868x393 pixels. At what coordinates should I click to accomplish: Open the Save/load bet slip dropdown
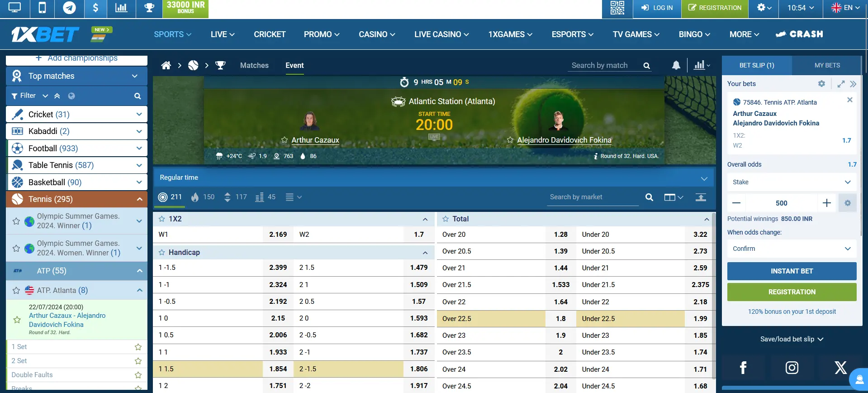792,339
